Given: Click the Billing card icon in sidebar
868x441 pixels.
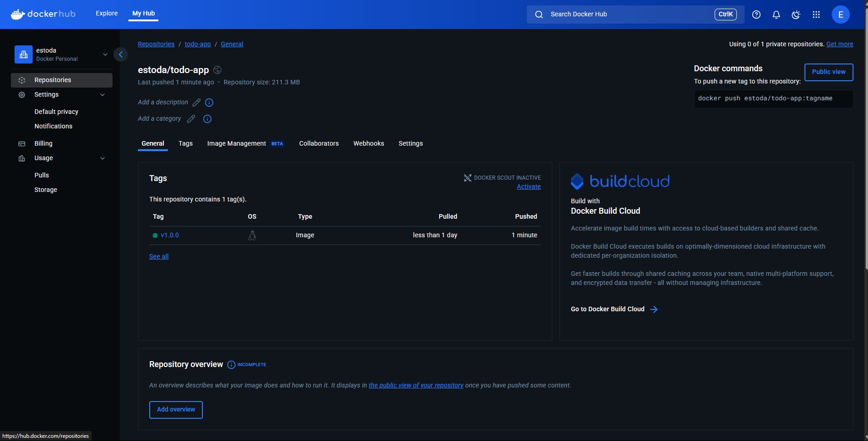Looking at the screenshot, I should 22,144.
